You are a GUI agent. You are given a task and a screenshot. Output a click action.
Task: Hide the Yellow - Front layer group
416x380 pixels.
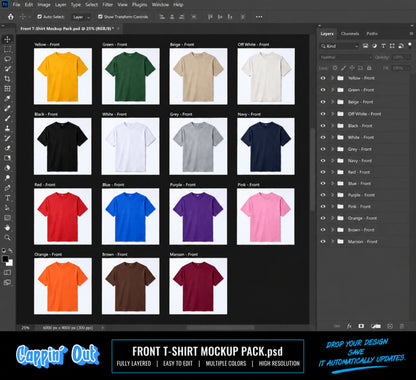323,78
